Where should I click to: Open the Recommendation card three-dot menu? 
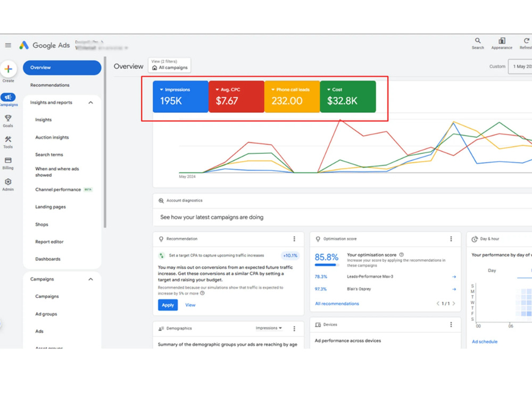(294, 239)
